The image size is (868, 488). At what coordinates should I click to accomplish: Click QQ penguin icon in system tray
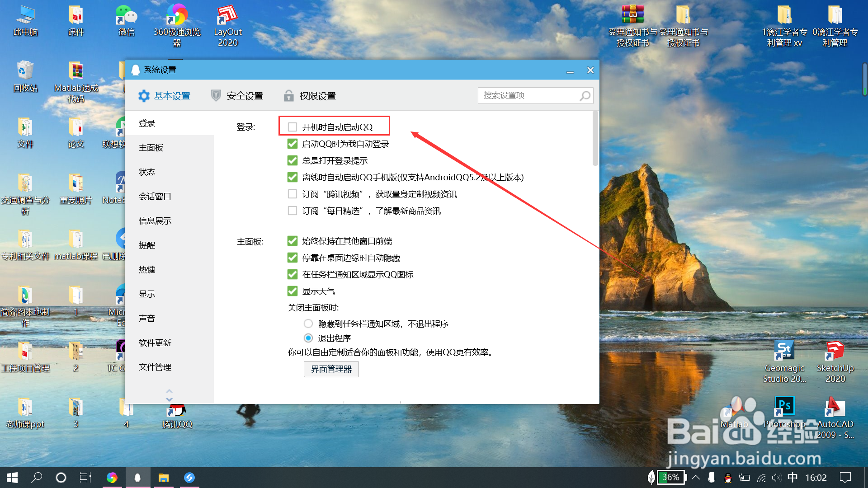[728, 478]
